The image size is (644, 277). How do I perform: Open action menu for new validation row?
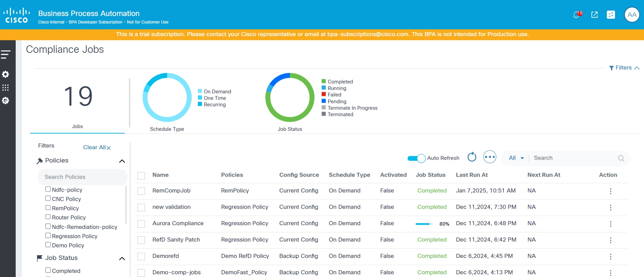click(x=611, y=208)
